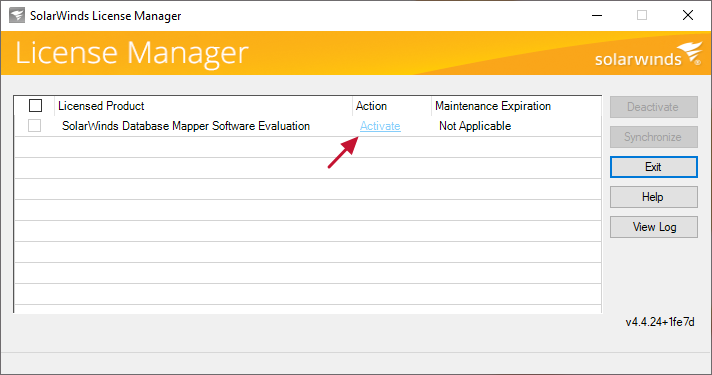Tick the select-all checkbox in the header row
The width and height of the screenshot is (712, 375).
pyautogui.click(x=35, y=105)
